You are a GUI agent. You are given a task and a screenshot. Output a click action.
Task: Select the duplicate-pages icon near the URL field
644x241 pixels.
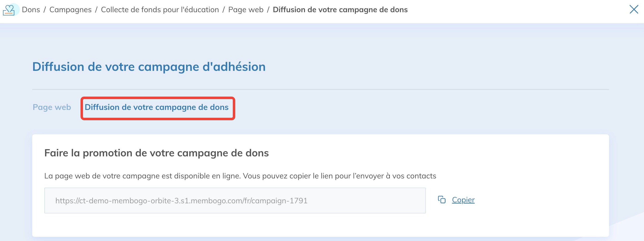tap(442, 200)
